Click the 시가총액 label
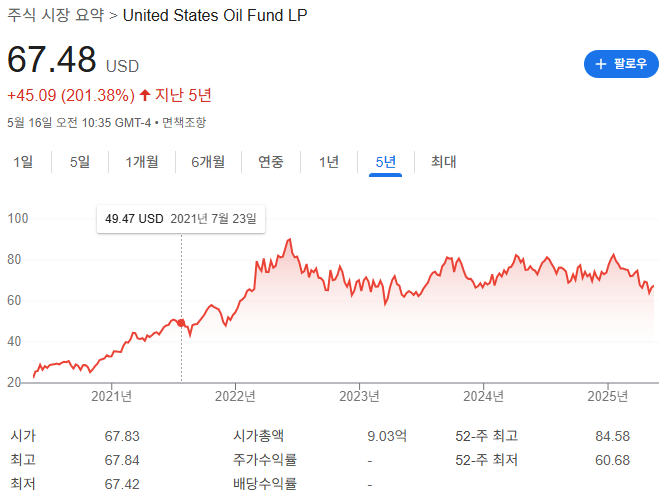The height and width of the screenshot is (499, 672). coord(258,436)
